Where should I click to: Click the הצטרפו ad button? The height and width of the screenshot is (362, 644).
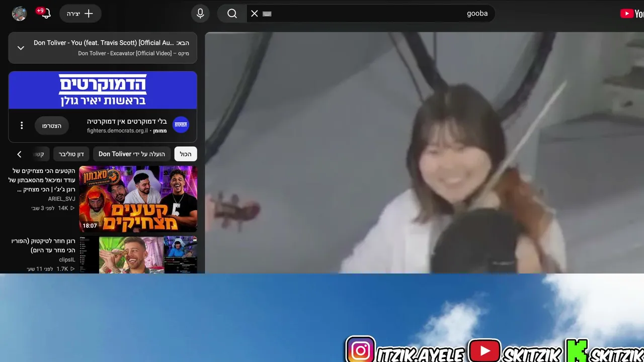[52, 126]
